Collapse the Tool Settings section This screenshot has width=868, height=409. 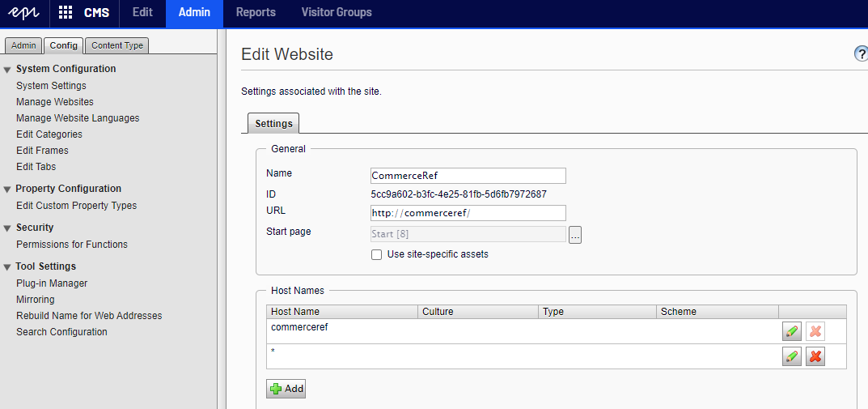point(7,267)
